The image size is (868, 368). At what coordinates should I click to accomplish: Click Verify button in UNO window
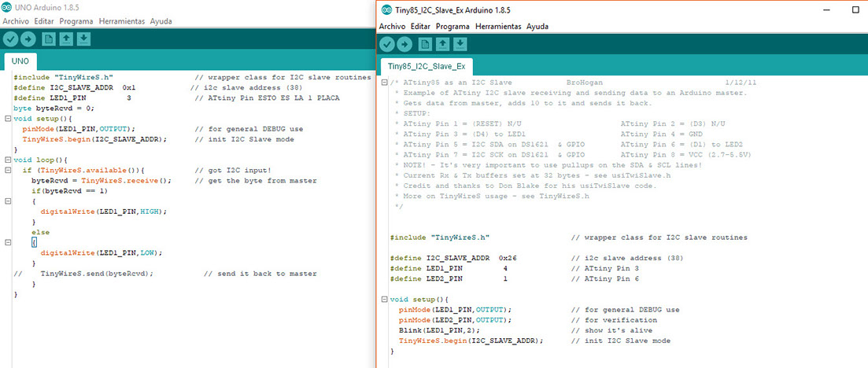click(x=10, y=39)
